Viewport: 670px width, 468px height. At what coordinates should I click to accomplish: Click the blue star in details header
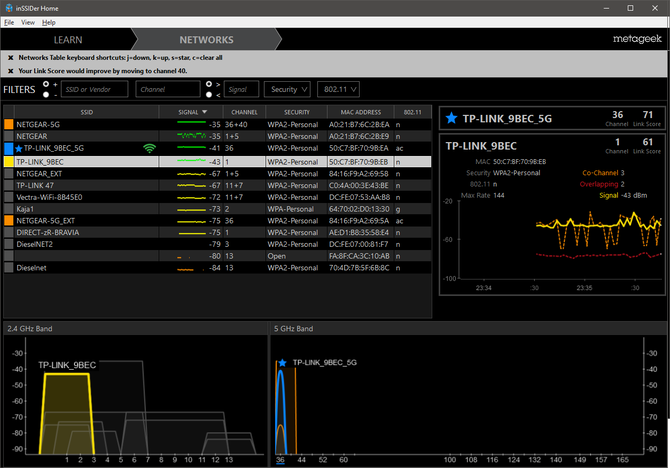[x=451, y=118]
